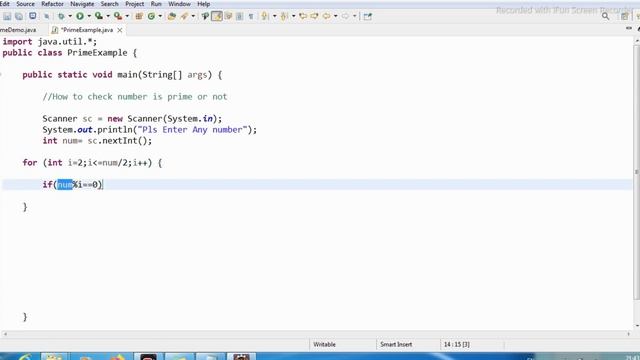Switch to the Demo.java editor tab
This screenshot has width=640, height=360.
pyautogui.click(x=18, y=30)
